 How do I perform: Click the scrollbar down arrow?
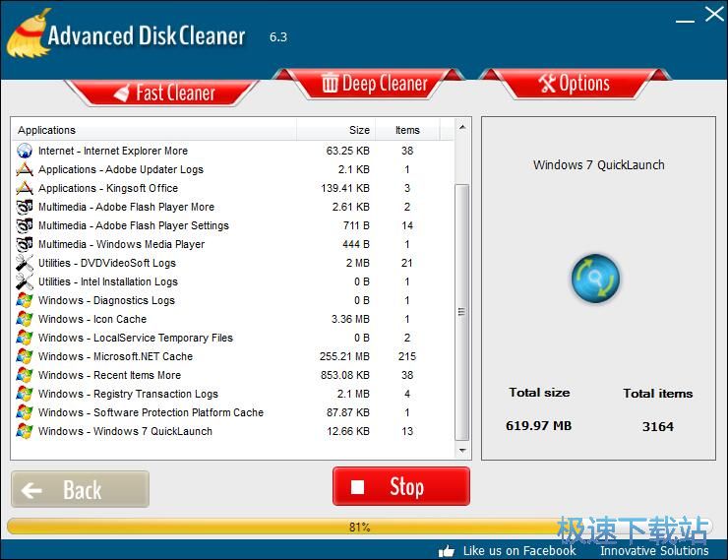[462, 450]
